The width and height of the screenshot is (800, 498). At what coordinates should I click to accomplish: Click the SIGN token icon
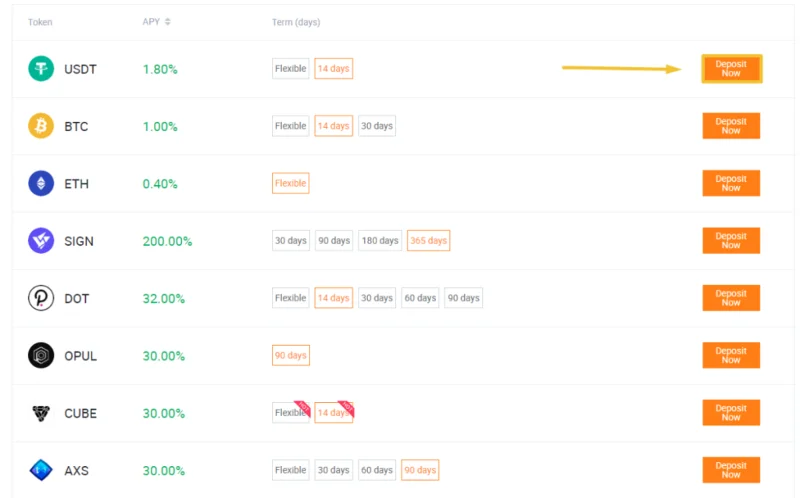[x=41, y=240]
